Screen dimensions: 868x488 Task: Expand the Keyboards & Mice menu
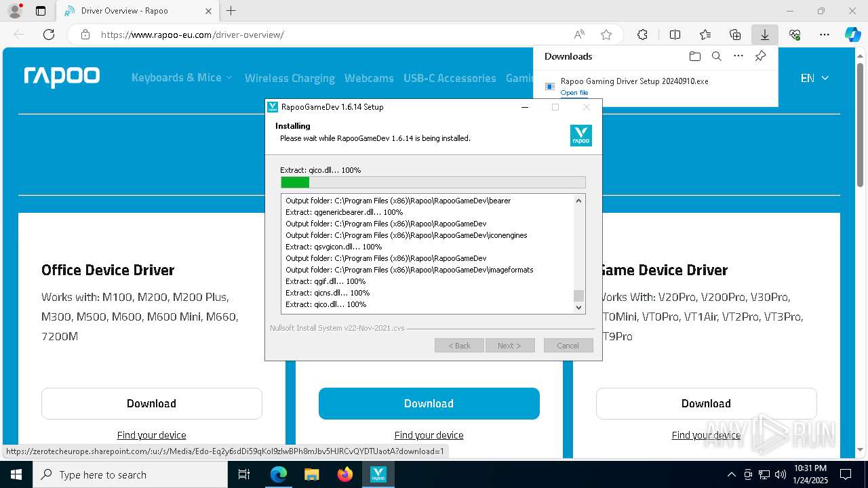pyautogui.click(x=182, y=78)
